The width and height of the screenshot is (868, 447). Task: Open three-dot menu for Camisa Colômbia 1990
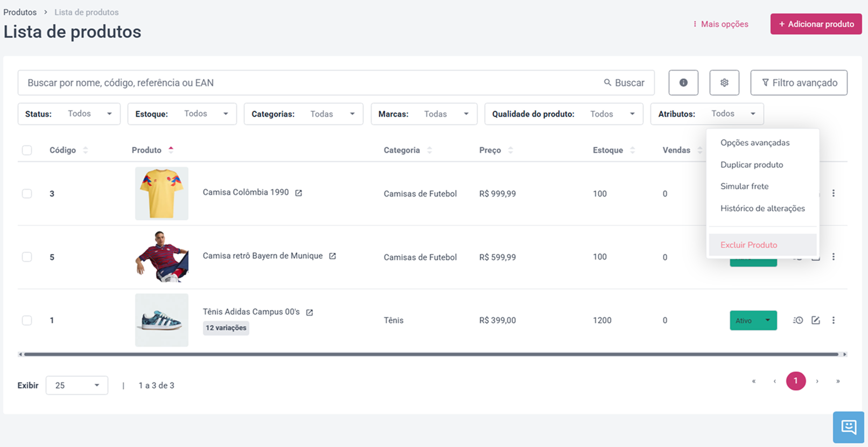pos(834,193)
